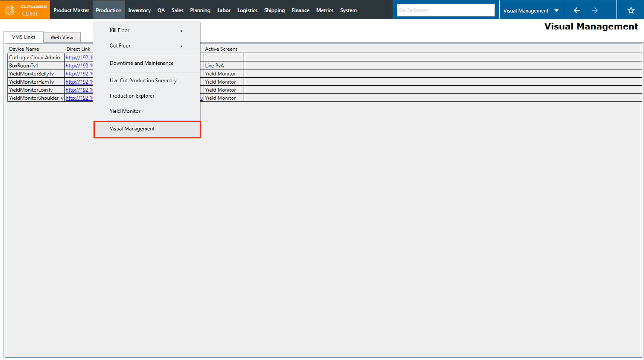The image size is (644, 360).
Task: Click the CutLogix brain logo icon
Action: (10, 10)
